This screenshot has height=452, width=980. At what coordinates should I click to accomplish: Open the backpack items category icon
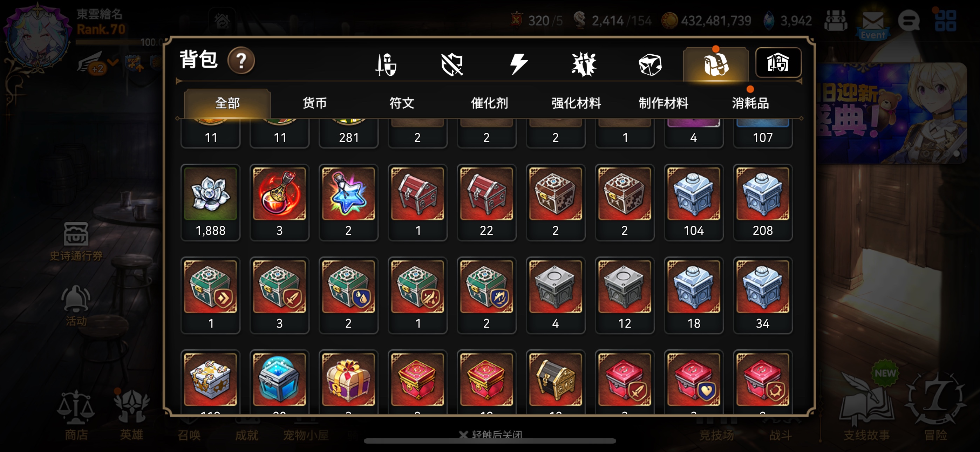click(x=716, y=64)
